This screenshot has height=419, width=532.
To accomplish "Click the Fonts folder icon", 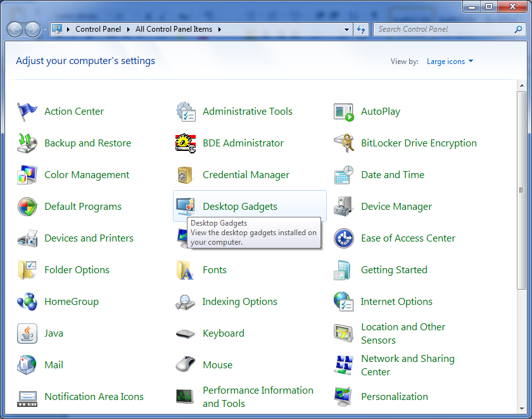I will pos(185,270).
